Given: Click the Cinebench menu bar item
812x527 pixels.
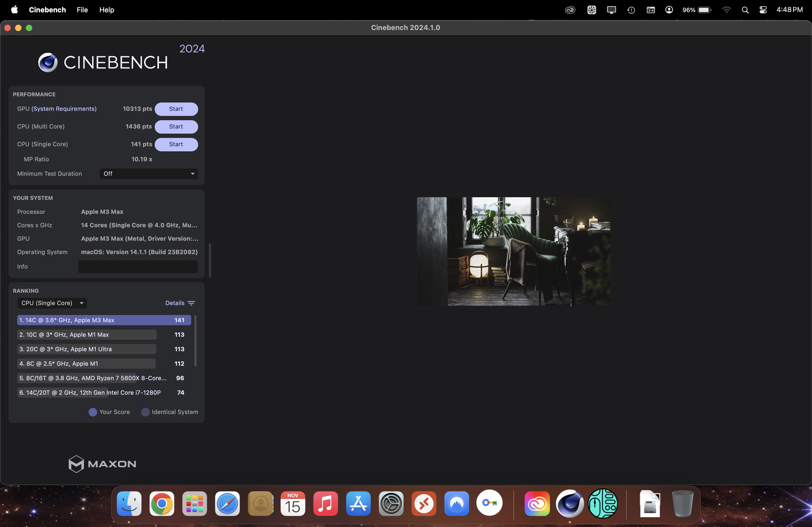Looking at the screenshot, I should pos(47,9).
